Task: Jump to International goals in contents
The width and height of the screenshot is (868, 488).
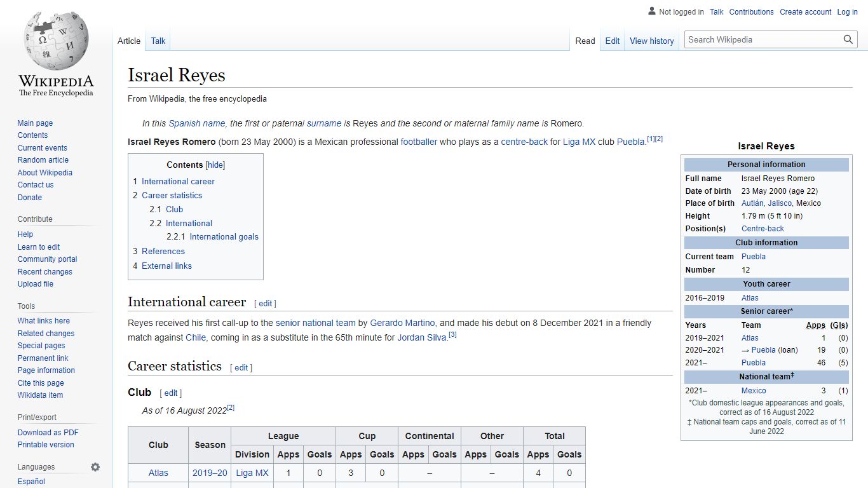Action: [224, 237]
